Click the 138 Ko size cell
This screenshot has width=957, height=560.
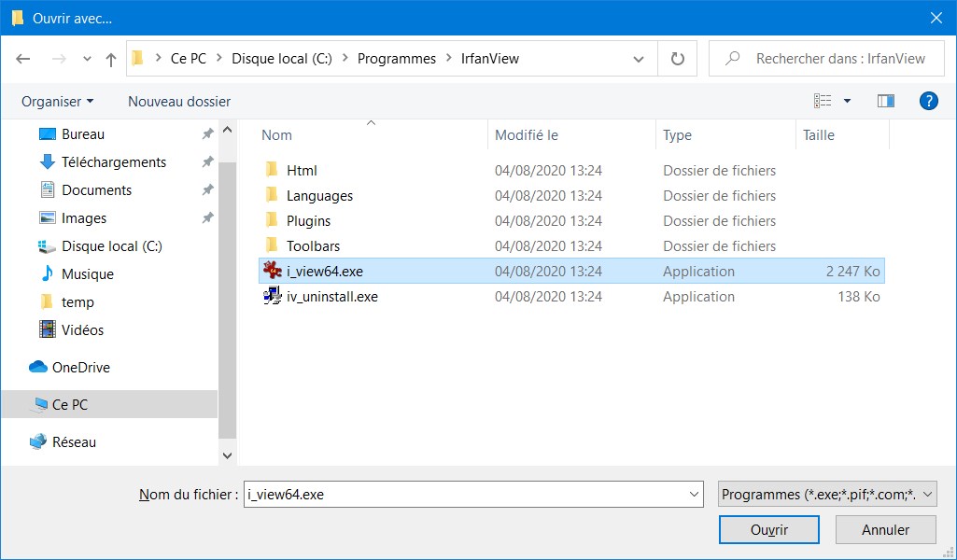click(x=859, y=297)
